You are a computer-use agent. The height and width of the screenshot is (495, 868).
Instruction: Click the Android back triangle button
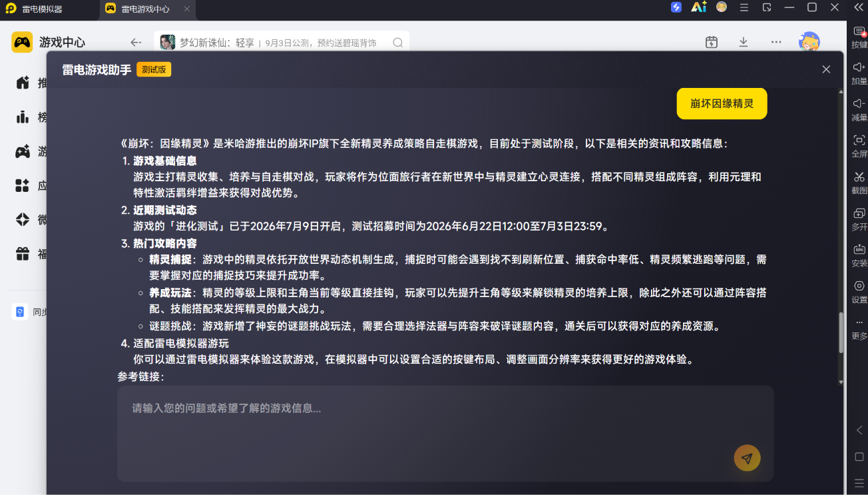tap(859, 430)
